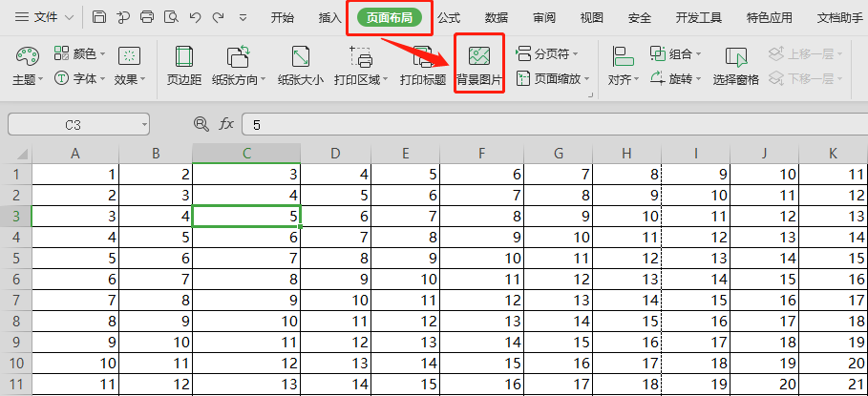Screen dimensions: 868x396
Task: Select column J header
Action: [764, 154]
